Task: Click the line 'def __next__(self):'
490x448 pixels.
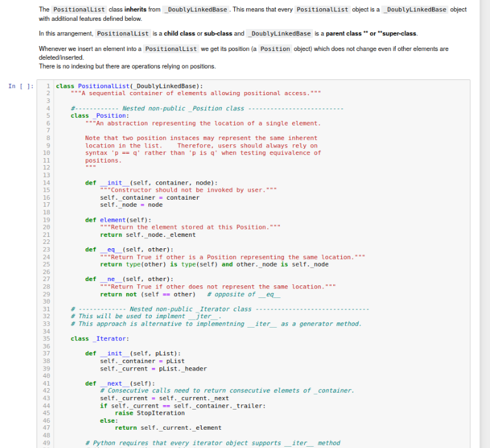Action: 120,384
